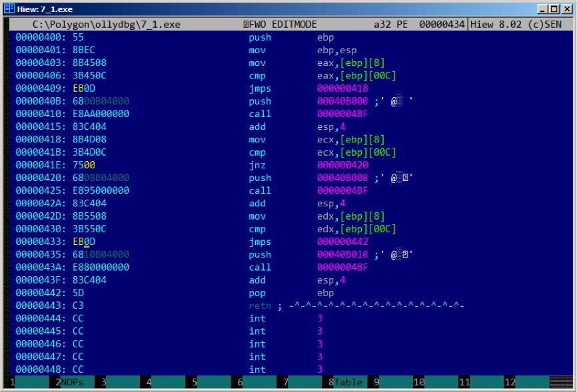This screenshot has width=577, height=392.
Task: Click the Hiew 8.02 (c)SEN label
Action: click(516, 25)
